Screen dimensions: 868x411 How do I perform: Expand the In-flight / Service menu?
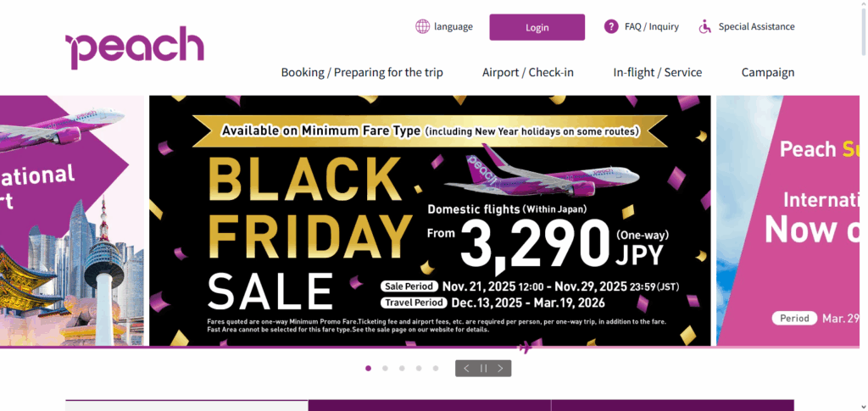click(658, 72)
